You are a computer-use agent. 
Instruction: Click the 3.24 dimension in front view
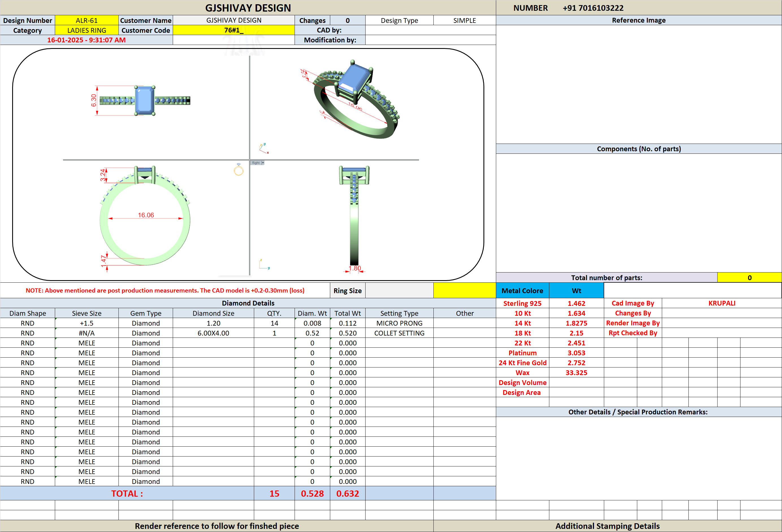(x=103, y=175)
